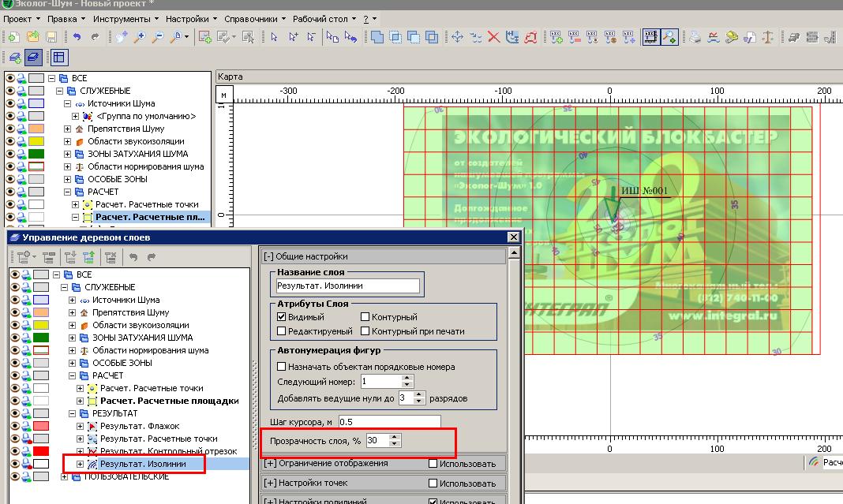Screen dimensions: 843x504
Task: Select Расчет. Расчетные точки in dialog tree
Action: point(151,388)
